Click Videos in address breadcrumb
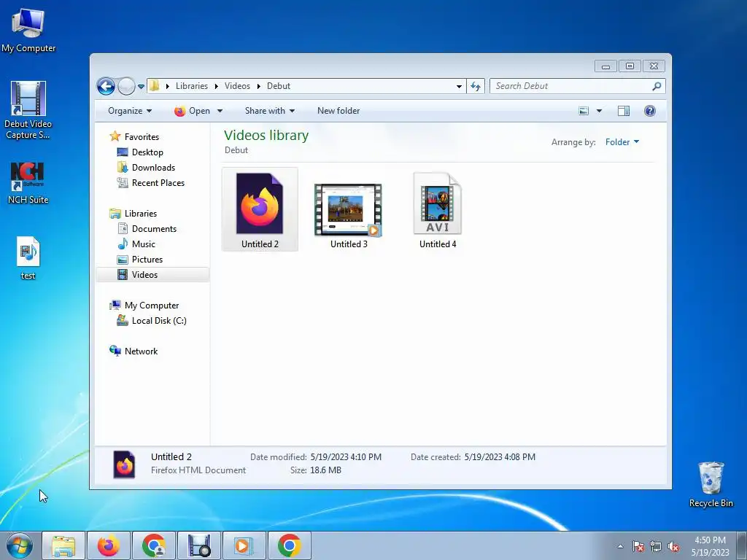The image size is (747, 560). click(x=237, y=86)
